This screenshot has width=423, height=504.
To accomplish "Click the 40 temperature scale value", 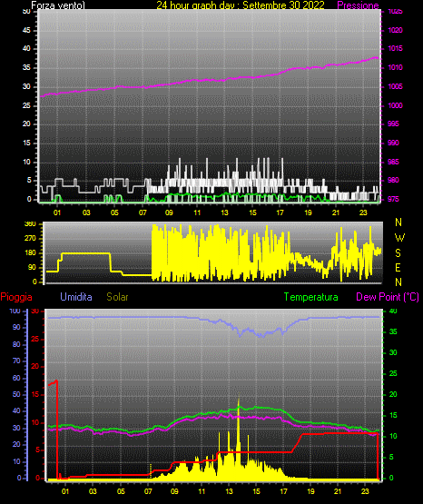I will (393, 311).
